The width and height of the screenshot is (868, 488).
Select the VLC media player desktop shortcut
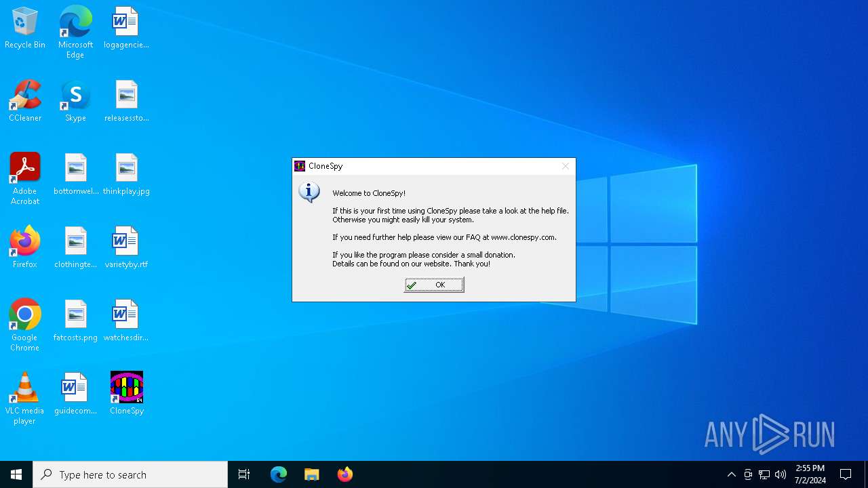click(x=25, y=399)
